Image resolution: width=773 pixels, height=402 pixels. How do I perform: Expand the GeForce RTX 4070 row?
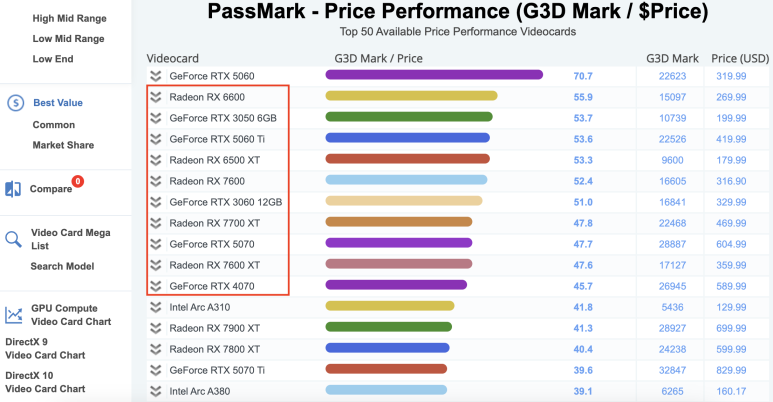[156, 286]
